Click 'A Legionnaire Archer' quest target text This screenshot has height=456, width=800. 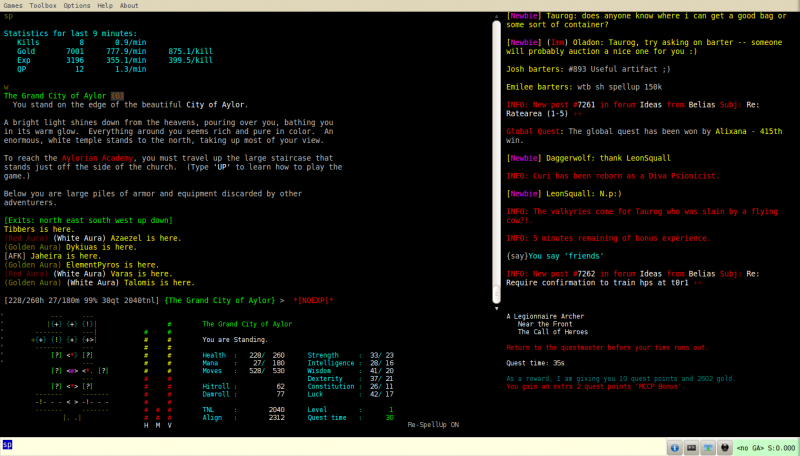coord(545,316)
